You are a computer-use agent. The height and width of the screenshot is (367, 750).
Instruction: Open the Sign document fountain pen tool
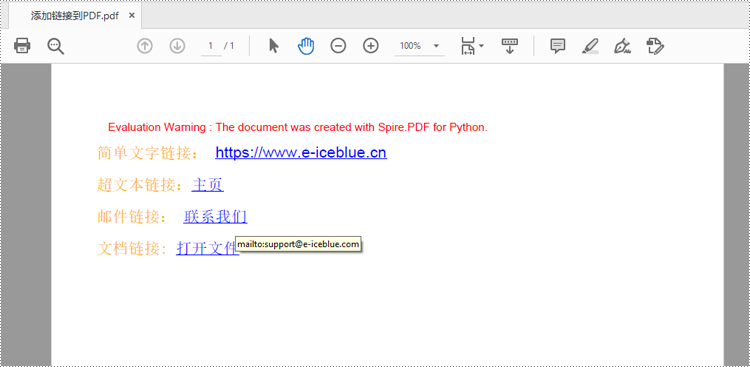coord(622,46)
